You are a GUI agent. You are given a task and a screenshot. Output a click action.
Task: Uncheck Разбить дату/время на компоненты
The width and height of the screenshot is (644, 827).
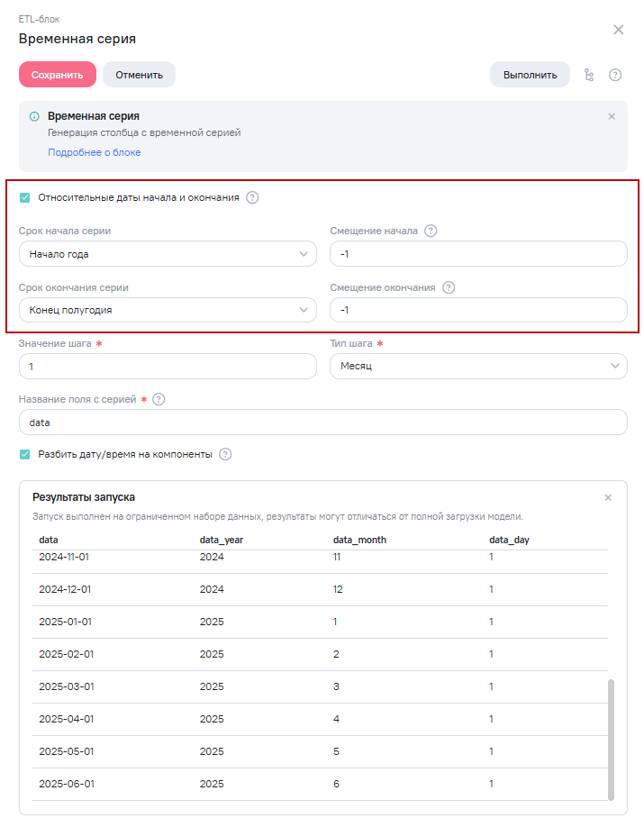(24, 454)
